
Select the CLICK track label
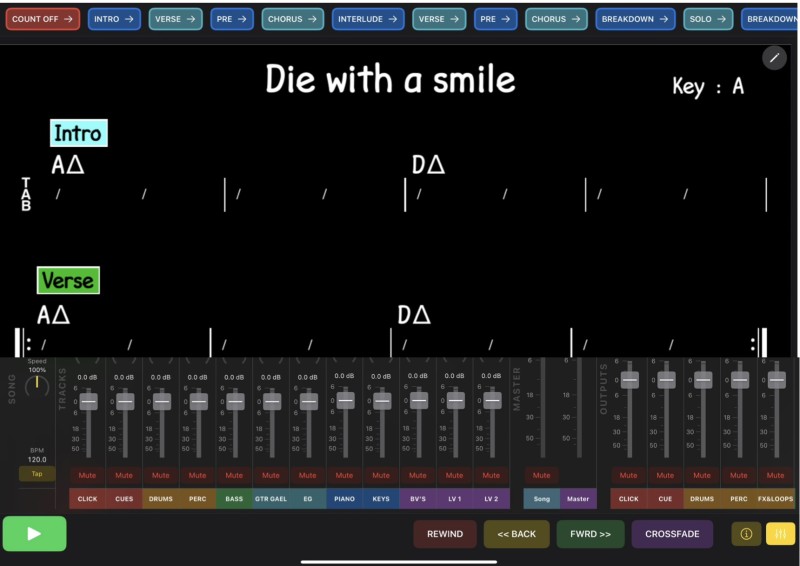[88, 498]
